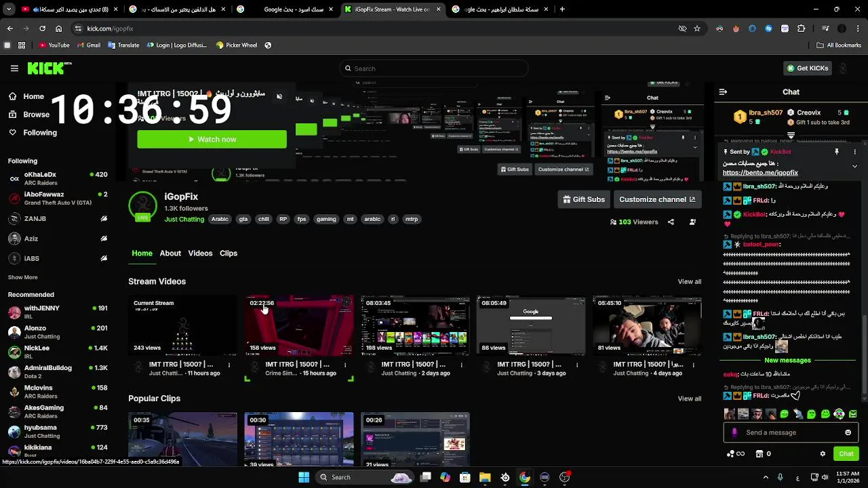Expand the gift leaderboard handle

791,136
